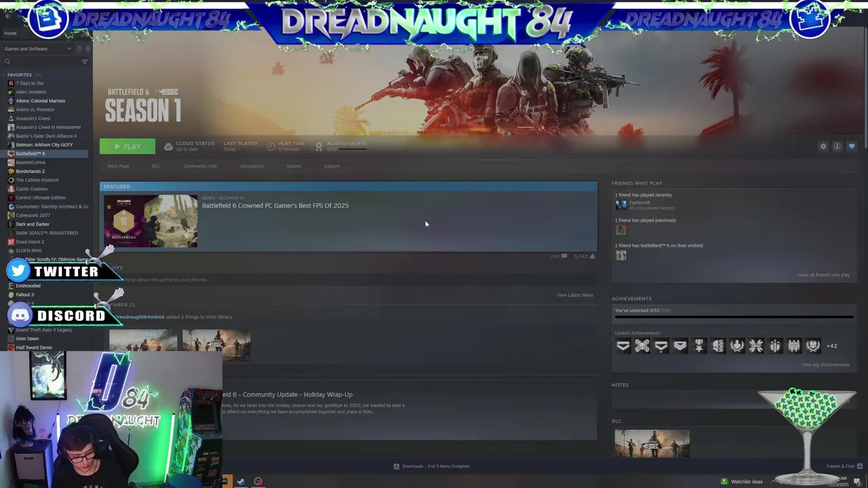Open the Games and Software dropdown
Viewport: 868px width, 488px height.
tap(37, 49)
